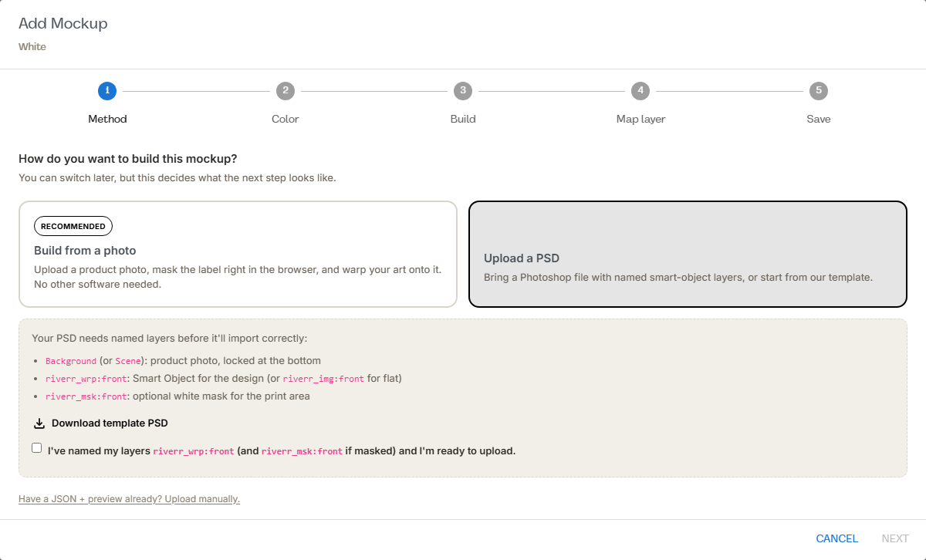Screen dimensions: 926x560
Task: Select the Build from a photo card
Action: pyautogui.click(x=238, y=255)
